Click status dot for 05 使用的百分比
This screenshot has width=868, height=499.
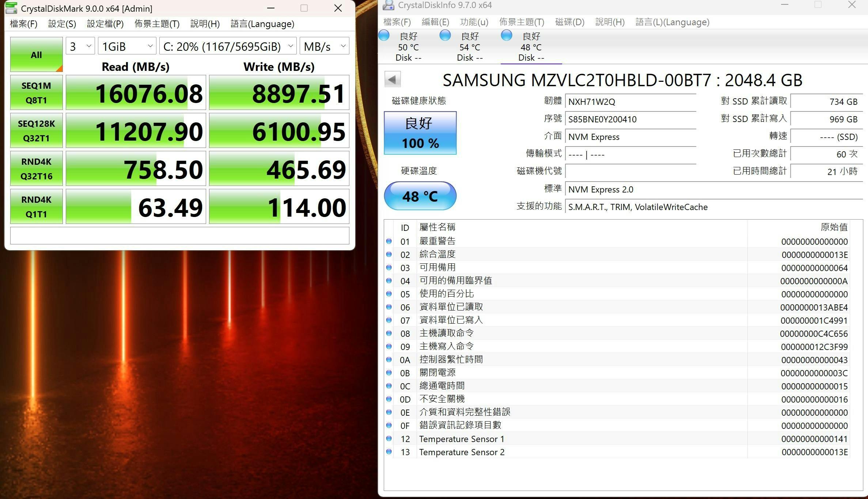click(x=389, y=294)
